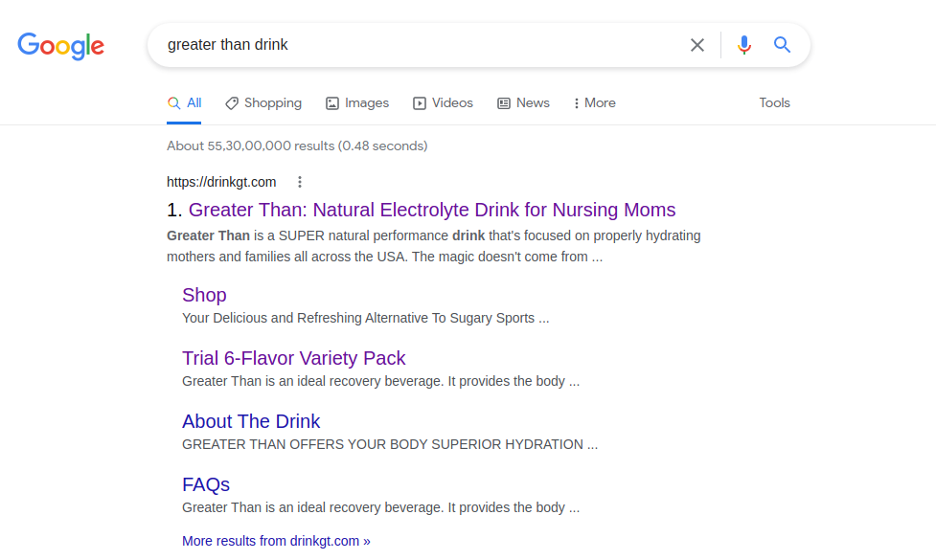
Task: Switch to the Images tab
Action: [x=357, y=103]
